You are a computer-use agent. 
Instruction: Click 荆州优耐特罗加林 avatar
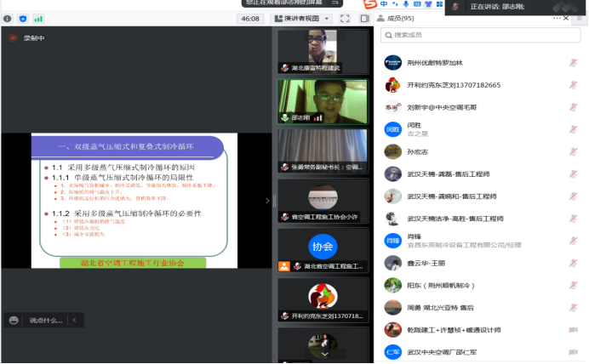[x=393, y=63]
